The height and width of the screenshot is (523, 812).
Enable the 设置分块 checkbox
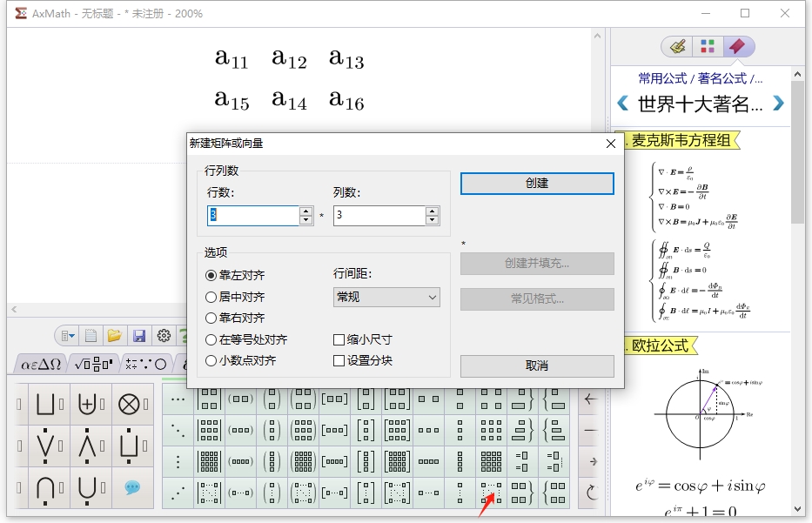[x=339, y=359]
